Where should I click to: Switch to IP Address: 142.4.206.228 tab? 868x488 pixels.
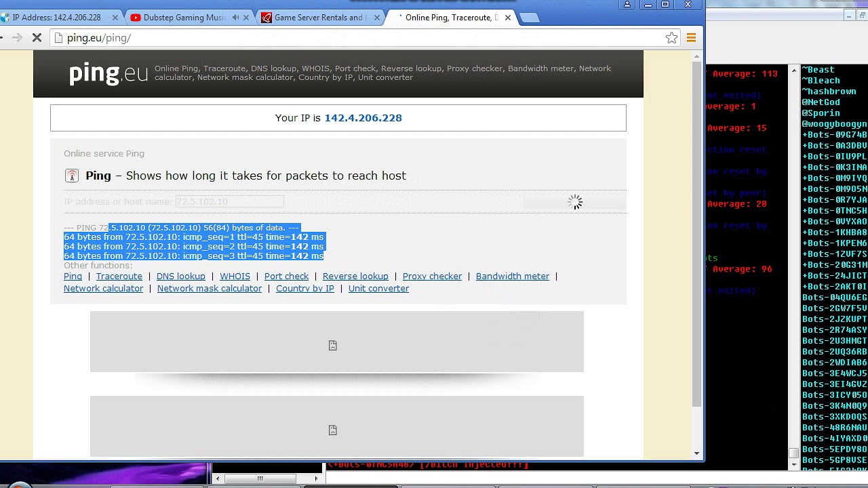56,18
